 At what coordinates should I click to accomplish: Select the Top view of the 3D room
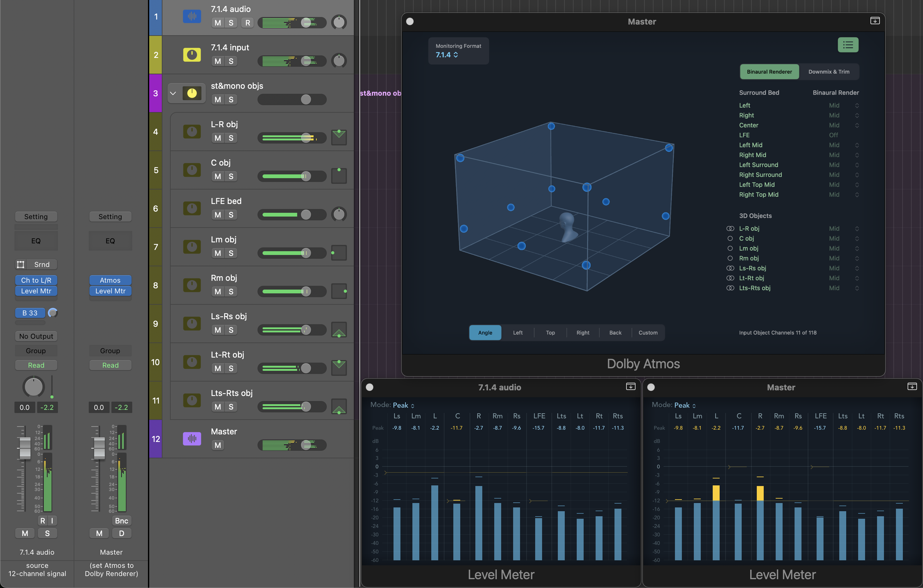point(550,333)
